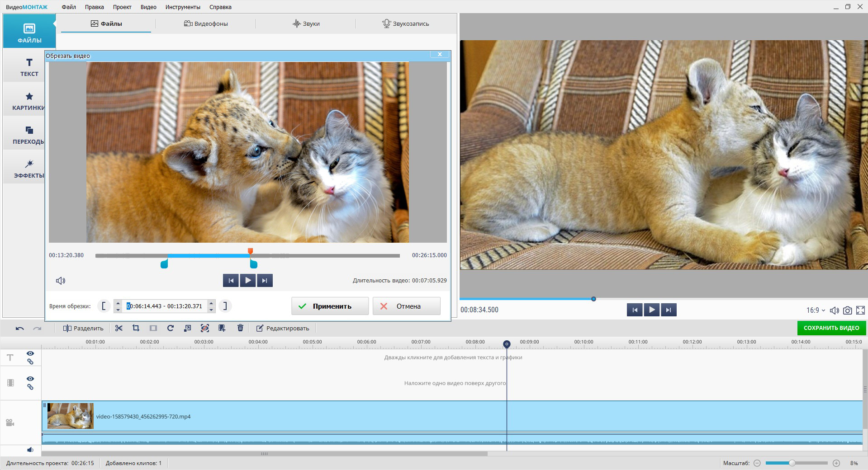Mute audio in the trim dialog
Screen dimensions: 868x470
[x=61, y=281]
